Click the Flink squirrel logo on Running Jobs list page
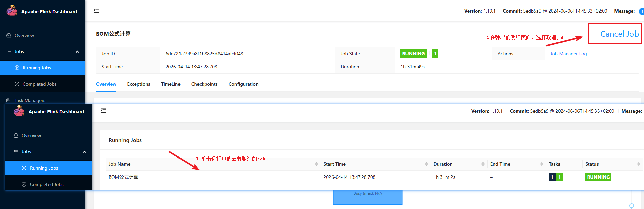 tap(19, 111)
